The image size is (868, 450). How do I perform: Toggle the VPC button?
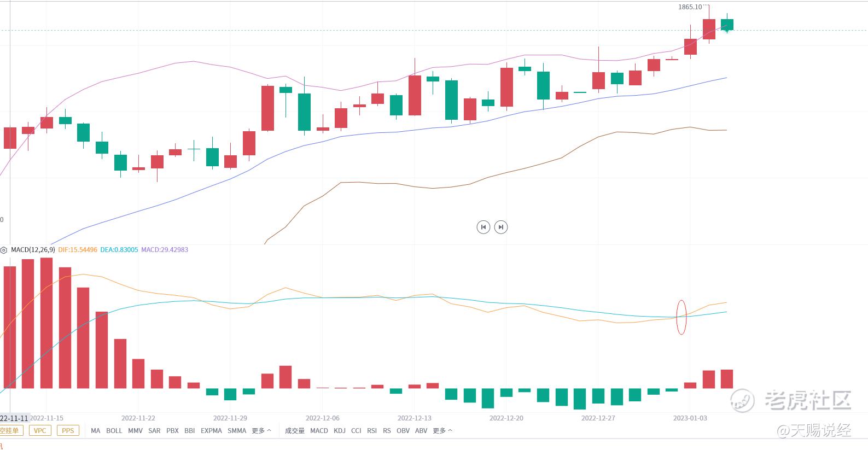point(40,431)
